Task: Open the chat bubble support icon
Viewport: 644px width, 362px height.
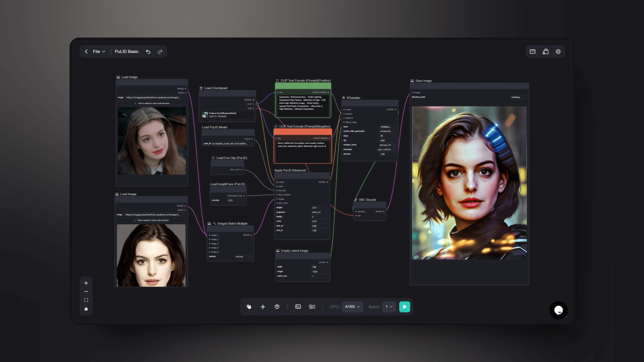Action: pyautogui.click(x=558, y=310)
